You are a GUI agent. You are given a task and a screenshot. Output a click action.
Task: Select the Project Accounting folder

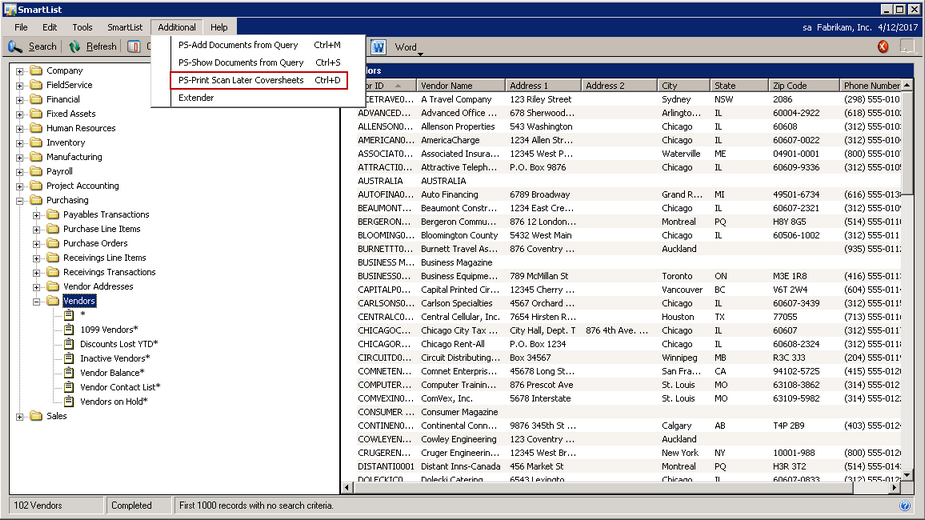click(x=83, y=186)
